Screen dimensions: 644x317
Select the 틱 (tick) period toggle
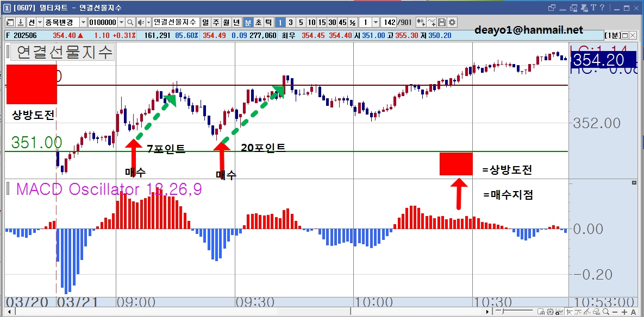(268, 22)
